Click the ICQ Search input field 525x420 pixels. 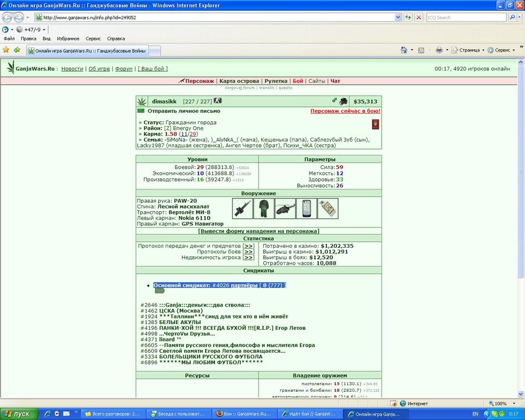466,17
